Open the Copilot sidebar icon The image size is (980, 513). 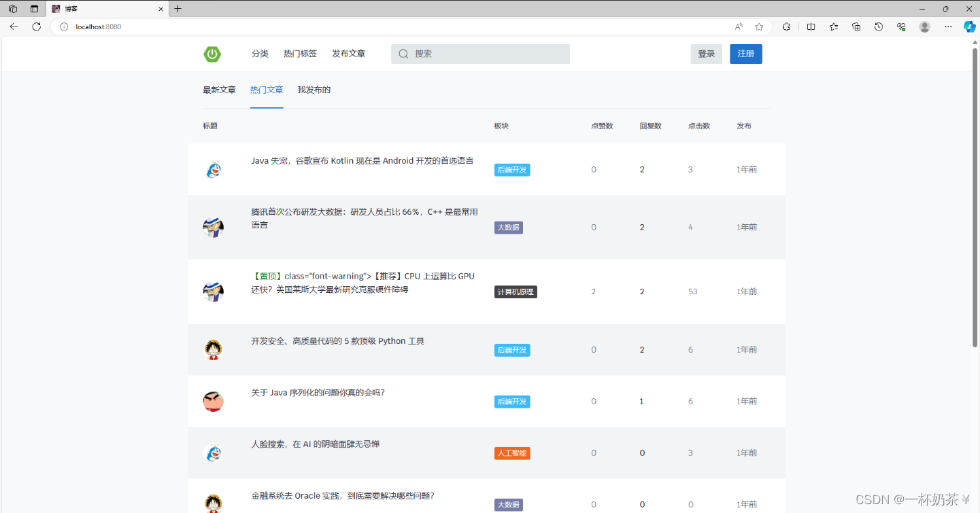pyautogui.click(x=970, y=26)
